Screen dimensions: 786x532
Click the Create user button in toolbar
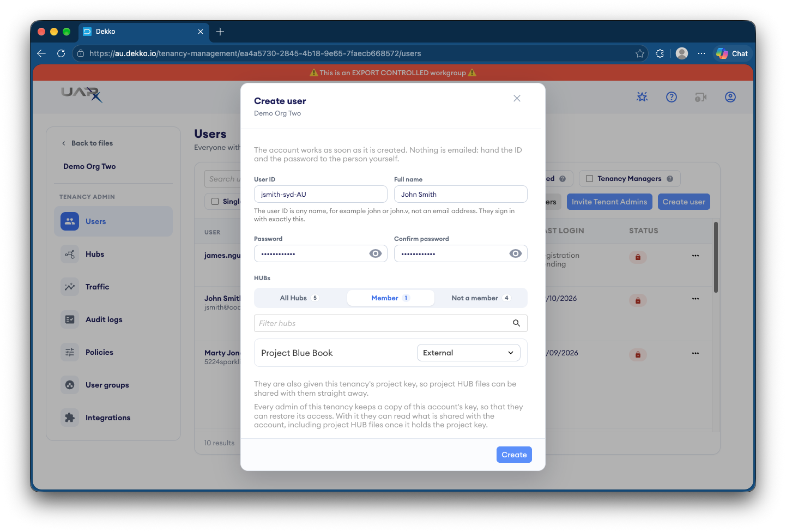point(684,202)
